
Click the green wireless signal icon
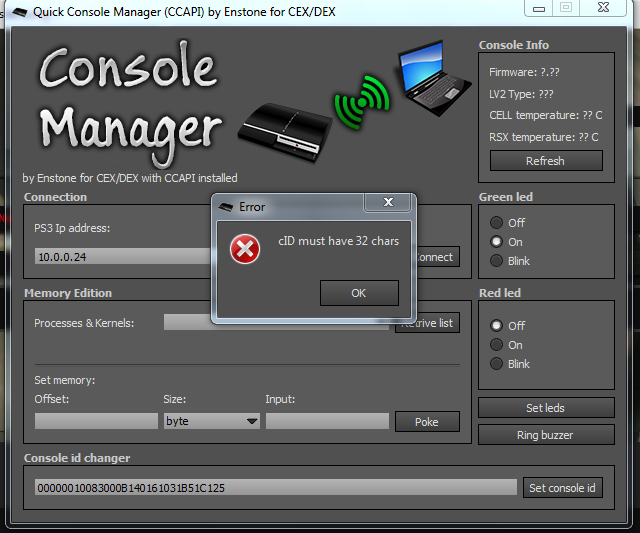pos(362,102)
